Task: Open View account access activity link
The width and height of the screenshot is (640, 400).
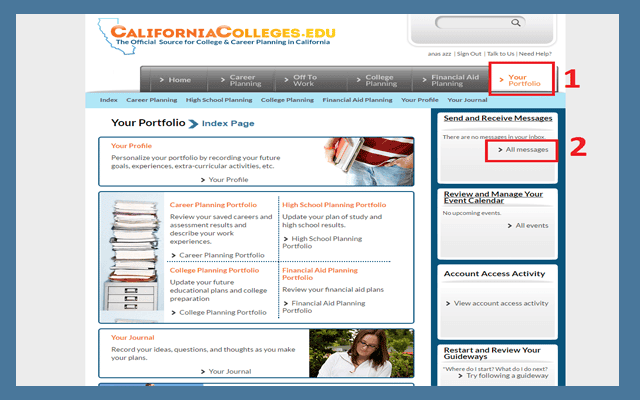Action: [x=497, y=303]
